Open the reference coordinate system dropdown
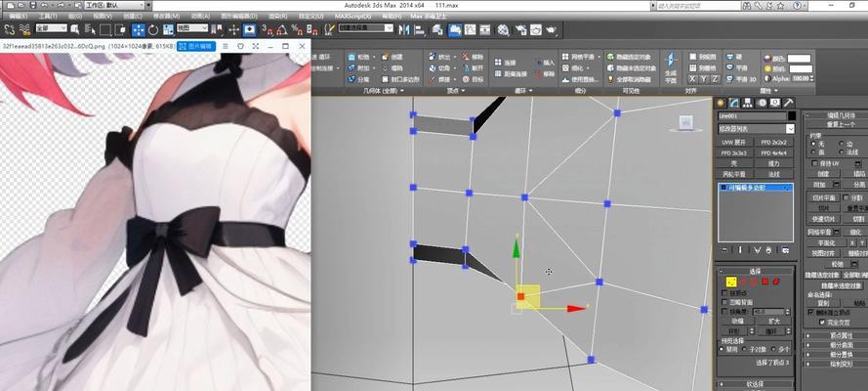Screen dimensions: 868x391 coord(191,28)
